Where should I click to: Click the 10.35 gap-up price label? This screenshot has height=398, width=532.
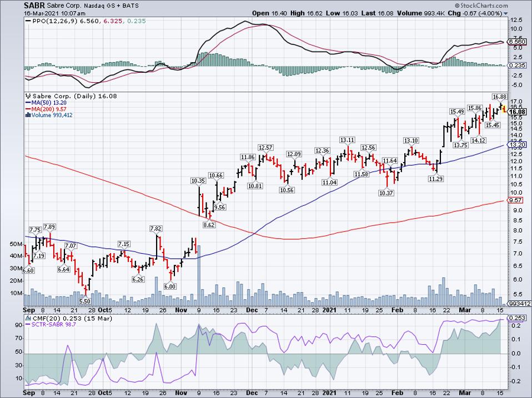click(198, 181)
